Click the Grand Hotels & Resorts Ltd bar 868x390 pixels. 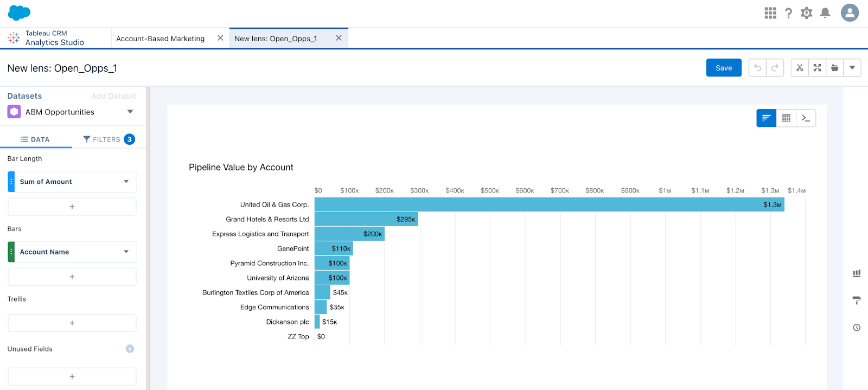pos(366,219)
